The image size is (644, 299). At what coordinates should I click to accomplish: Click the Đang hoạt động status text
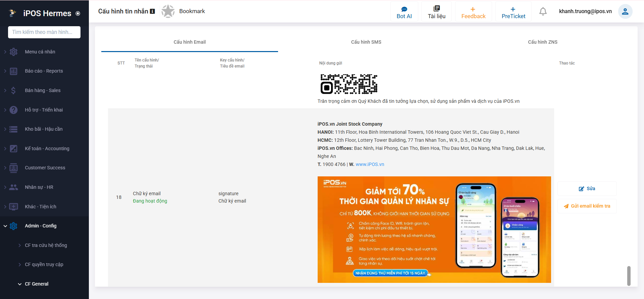[150, 201]
